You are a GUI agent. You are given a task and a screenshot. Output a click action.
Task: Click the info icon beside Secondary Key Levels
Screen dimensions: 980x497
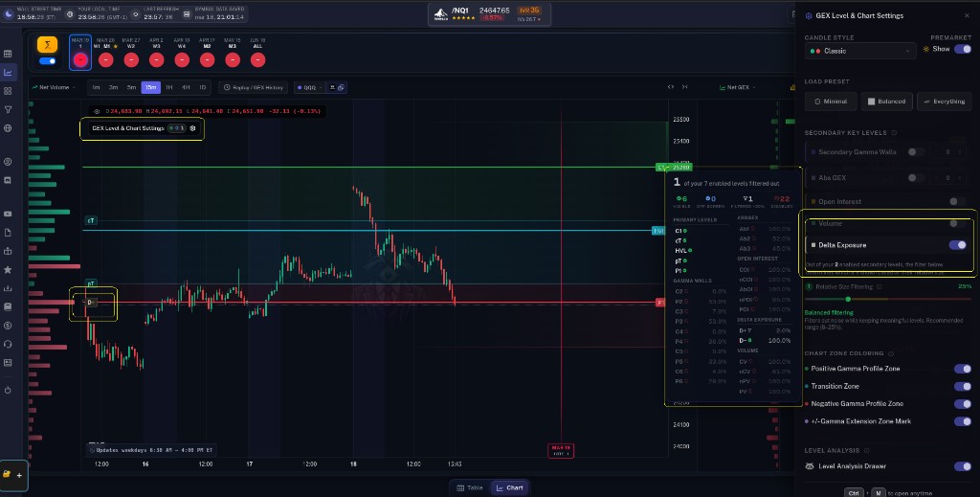click(x=894, y=132)
